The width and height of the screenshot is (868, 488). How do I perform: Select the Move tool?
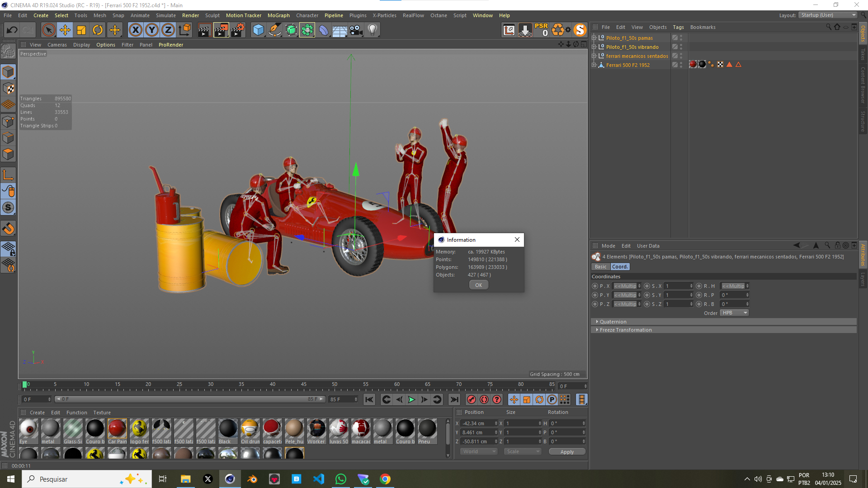coord(65,30)
